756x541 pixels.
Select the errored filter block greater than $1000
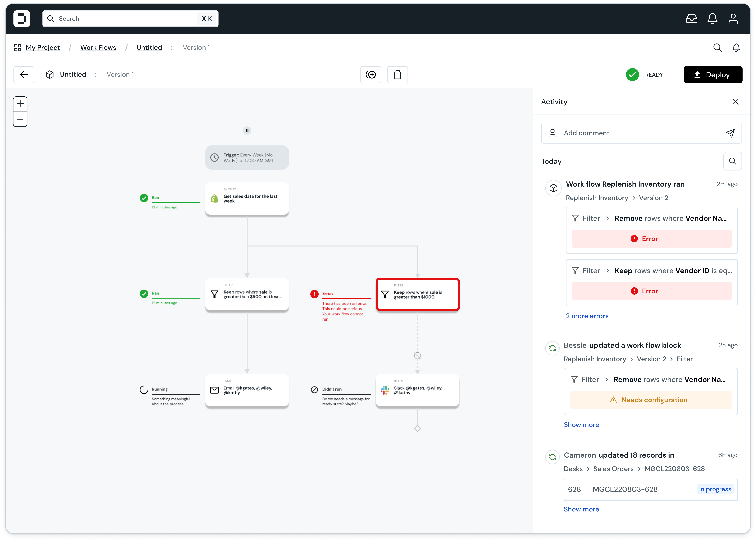[x=417, y=294]
